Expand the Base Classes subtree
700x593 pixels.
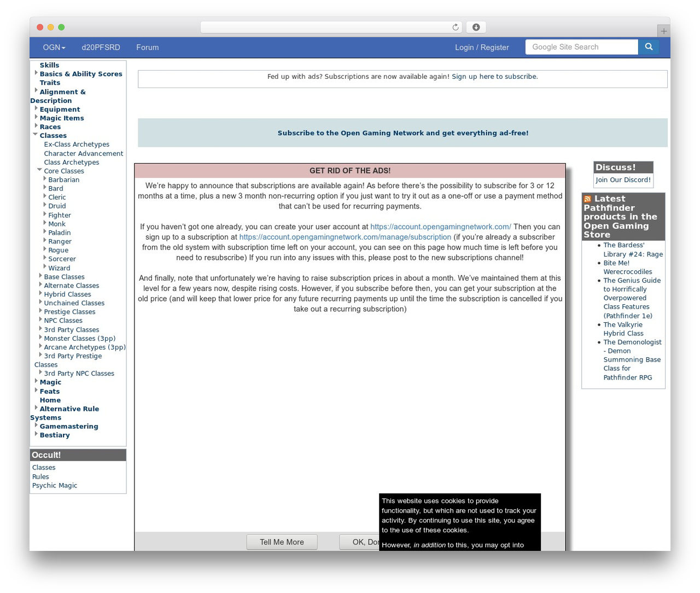click(40, 276)
